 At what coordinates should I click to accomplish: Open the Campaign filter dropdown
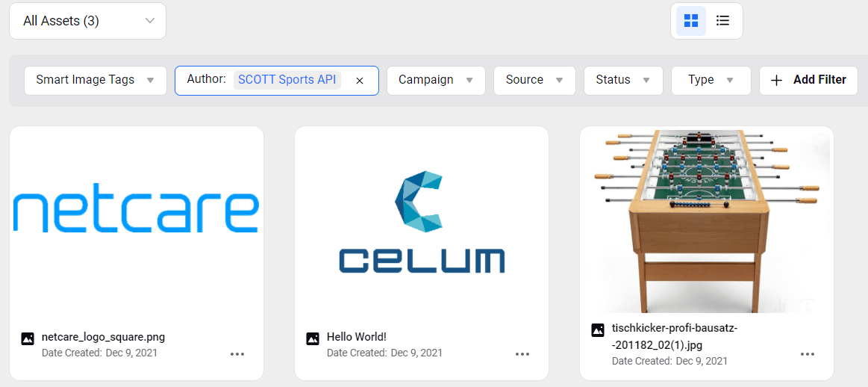[436, 80]
